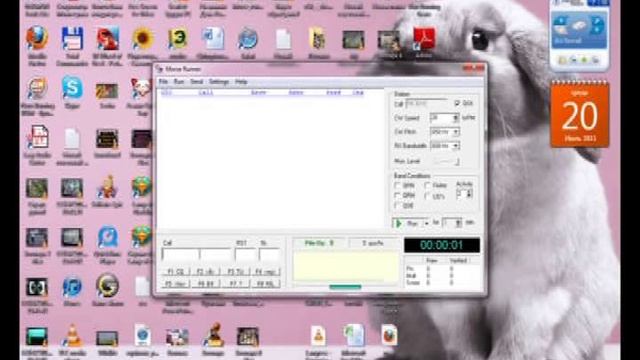Click the F4 my call button

click(266, 272)
